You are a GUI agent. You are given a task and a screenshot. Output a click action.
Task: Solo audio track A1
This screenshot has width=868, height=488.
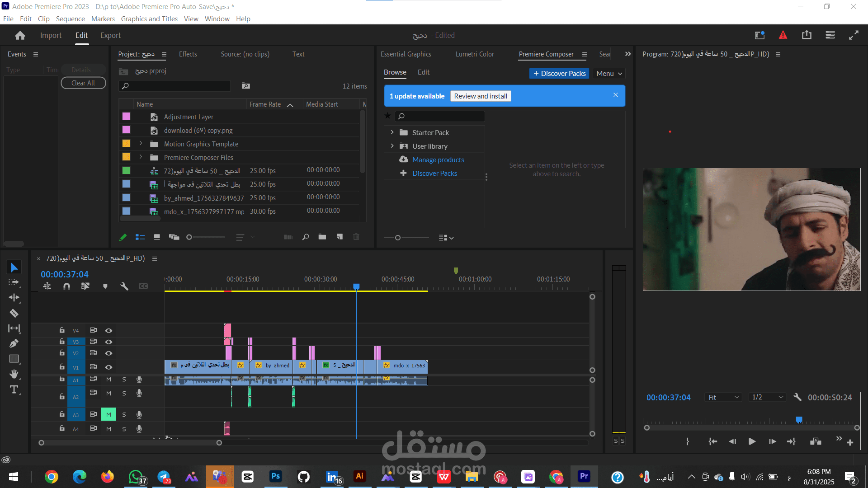(x=124, y=380)
